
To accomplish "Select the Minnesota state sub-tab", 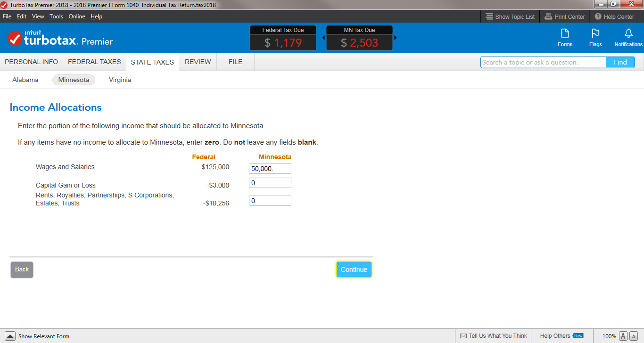I will click(74, 80).
